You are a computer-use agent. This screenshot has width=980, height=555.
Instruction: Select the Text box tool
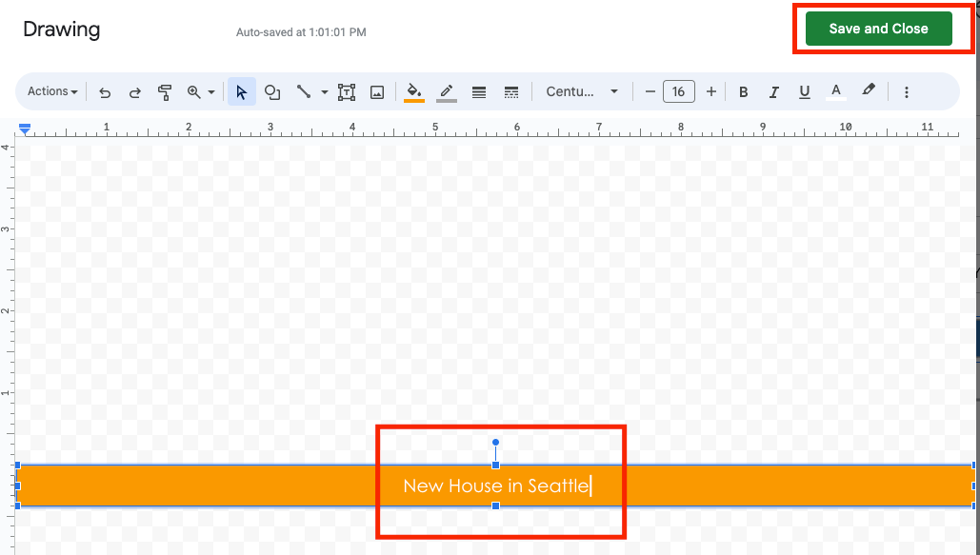(x=347, y=92)
